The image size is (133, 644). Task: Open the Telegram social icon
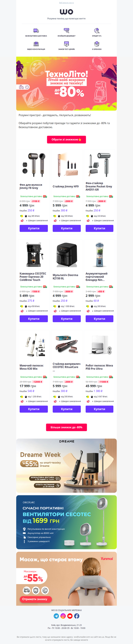56,616
